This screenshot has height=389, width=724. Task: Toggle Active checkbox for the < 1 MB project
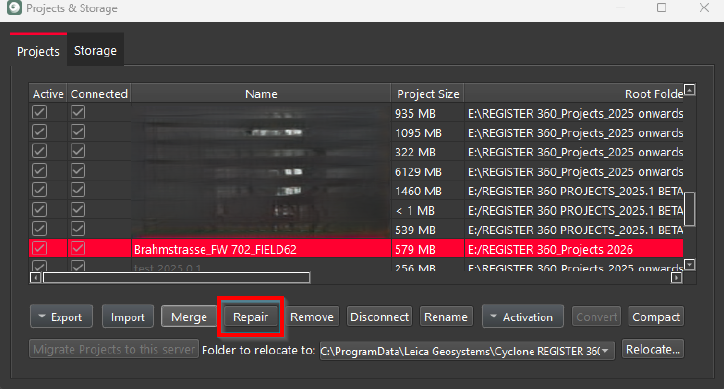[x=40, y=209]
